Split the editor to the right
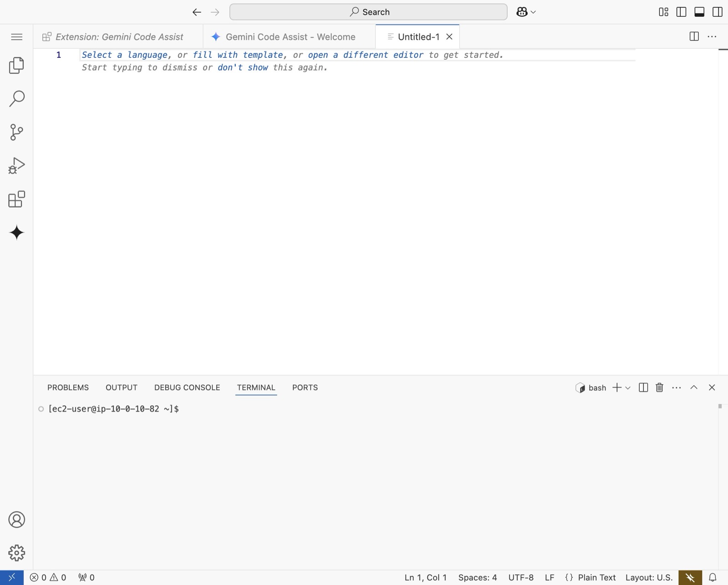The image size is (728, 585). tap(694, 36)
